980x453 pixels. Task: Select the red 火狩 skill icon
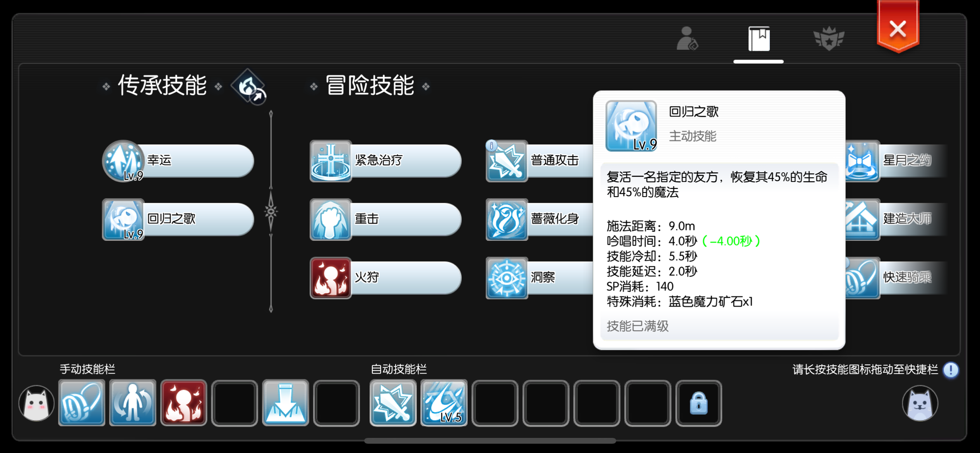point(331,278)
